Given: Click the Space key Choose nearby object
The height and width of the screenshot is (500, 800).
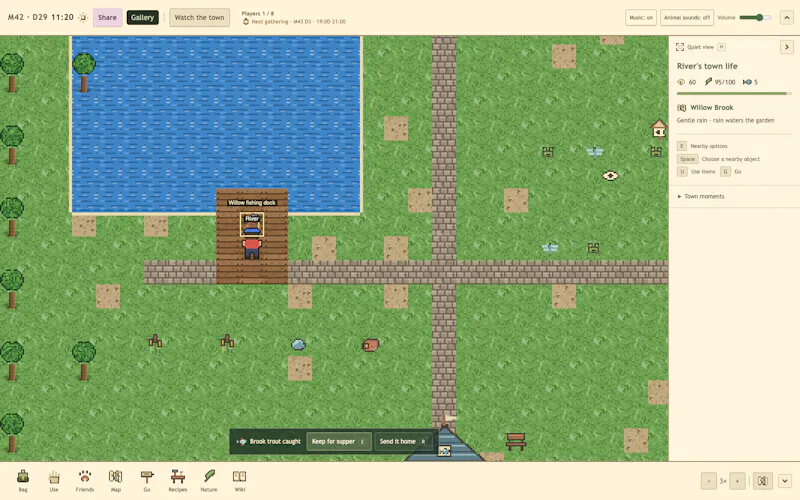Looking at the screenshot, I should click(x=687, y=159).
